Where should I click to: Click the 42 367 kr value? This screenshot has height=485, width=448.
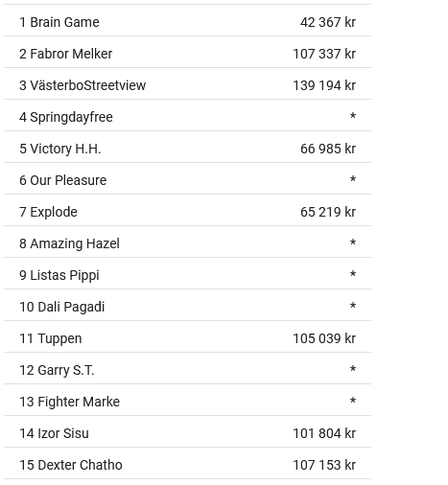click(328, 22)
